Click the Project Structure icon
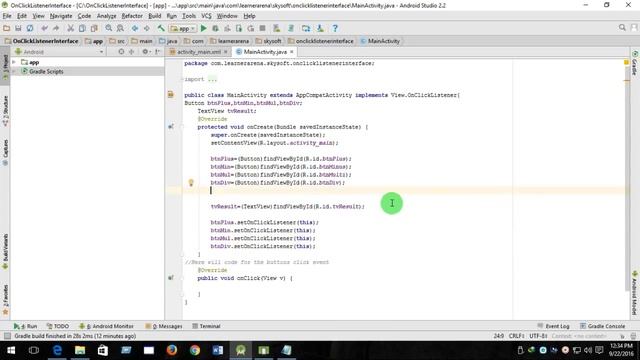 [x=306, y=28]
